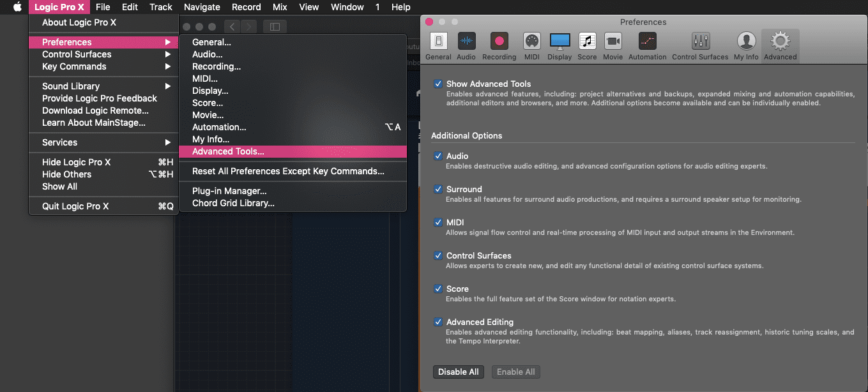Uncheck the Audio additional option

pos(438,156)
